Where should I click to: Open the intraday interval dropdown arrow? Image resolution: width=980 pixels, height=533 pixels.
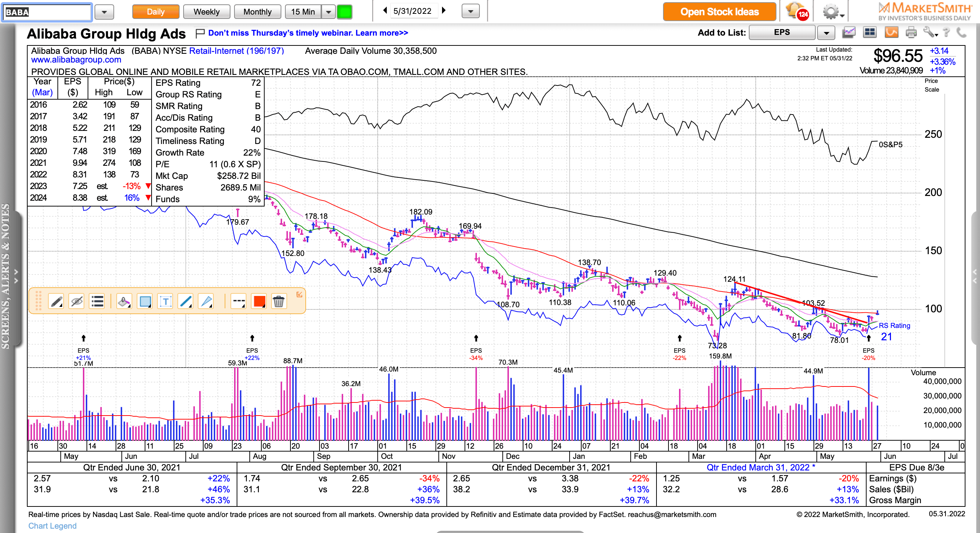328,12
